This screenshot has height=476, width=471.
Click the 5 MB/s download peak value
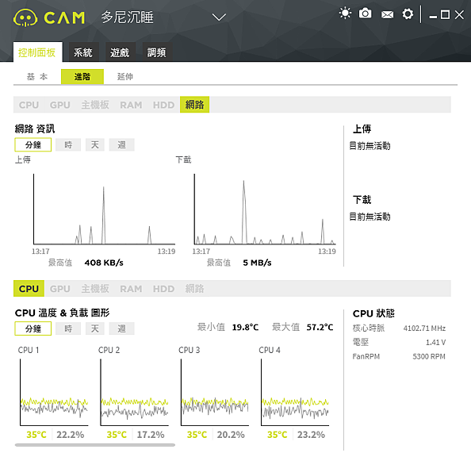point(257,263)
